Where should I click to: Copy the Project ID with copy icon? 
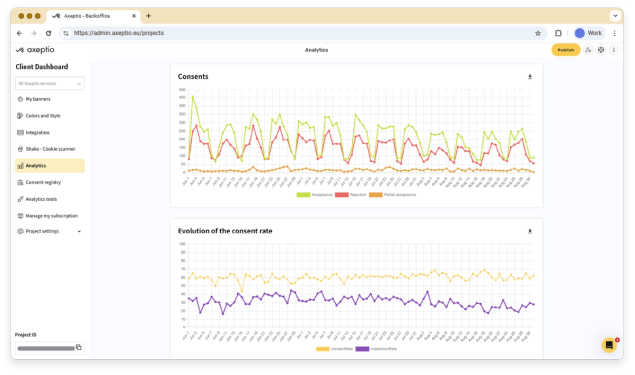point(79,347)
